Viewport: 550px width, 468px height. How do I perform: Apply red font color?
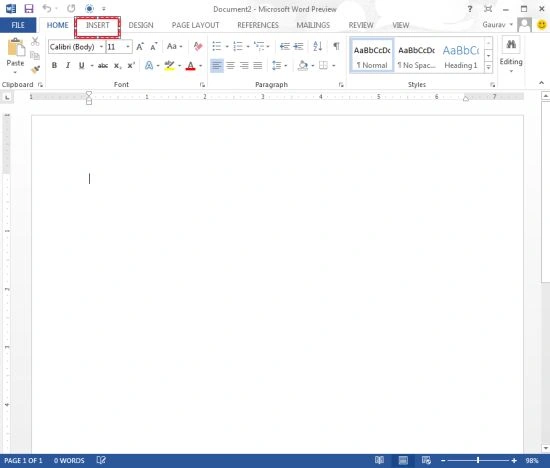click(x=190, y=66)
